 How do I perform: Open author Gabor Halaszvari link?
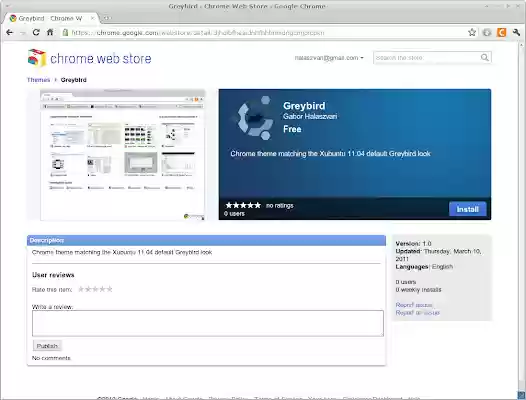310,116
